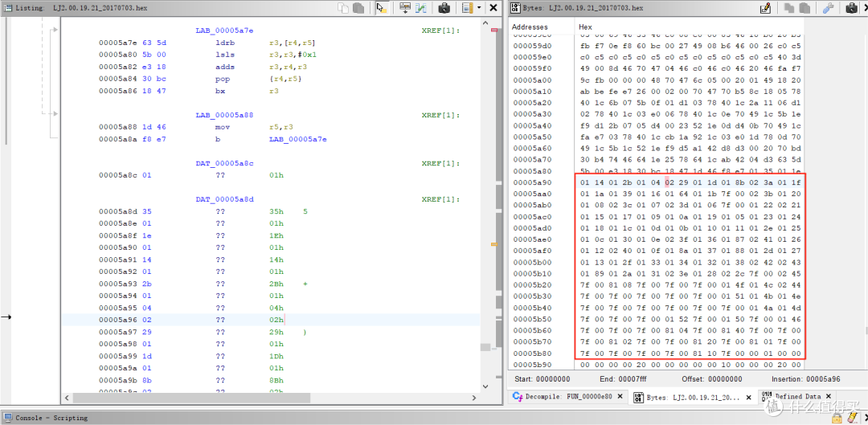Select address 00005b80 in Bytes view
This screenshot has width=868, height=425.
(x=531, y=353)
